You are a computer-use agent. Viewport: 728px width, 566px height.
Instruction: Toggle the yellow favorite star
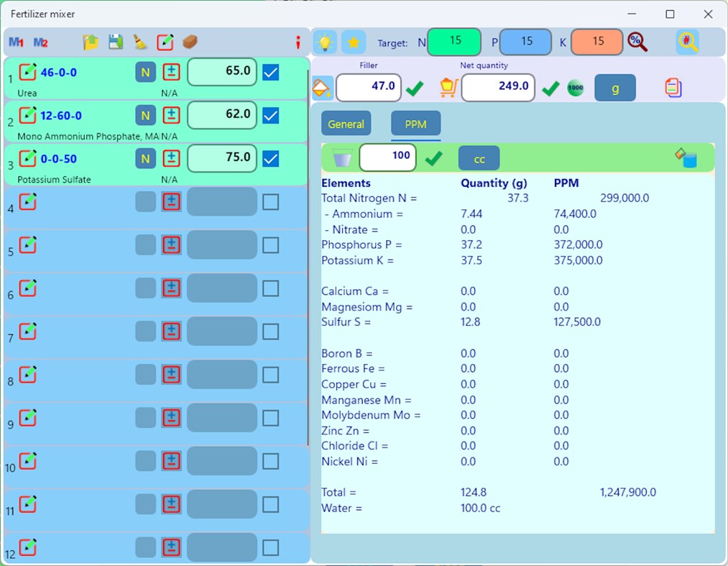[x=352, y=42]
